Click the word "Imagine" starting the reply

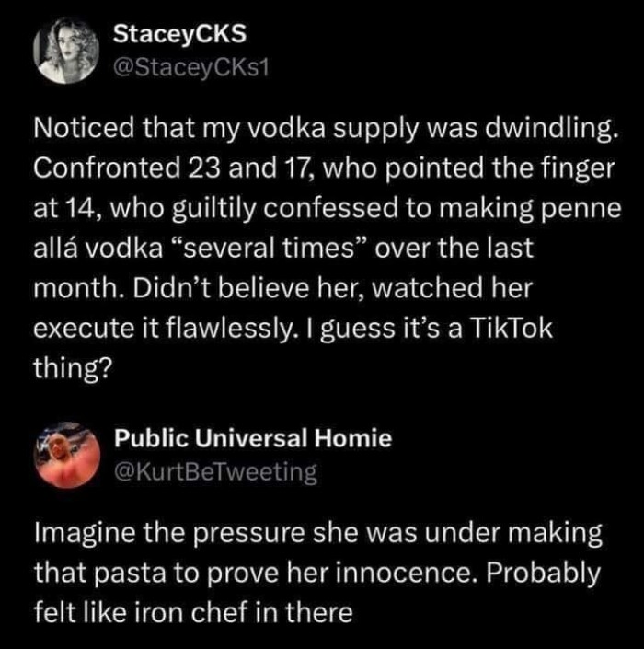coord(77,533)
